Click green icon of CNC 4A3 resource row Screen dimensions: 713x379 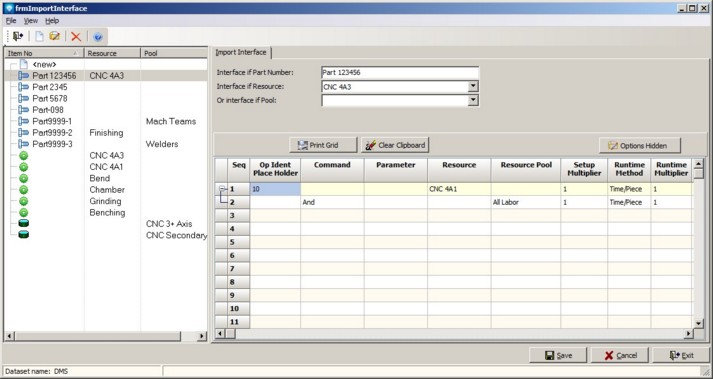point(24,156)
